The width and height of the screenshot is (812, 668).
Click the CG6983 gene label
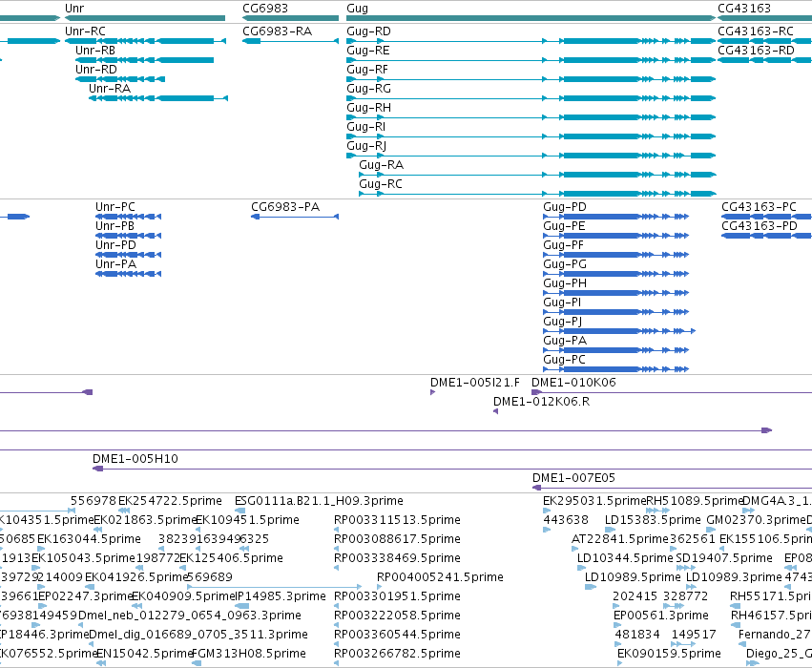[x=265, y=9]
